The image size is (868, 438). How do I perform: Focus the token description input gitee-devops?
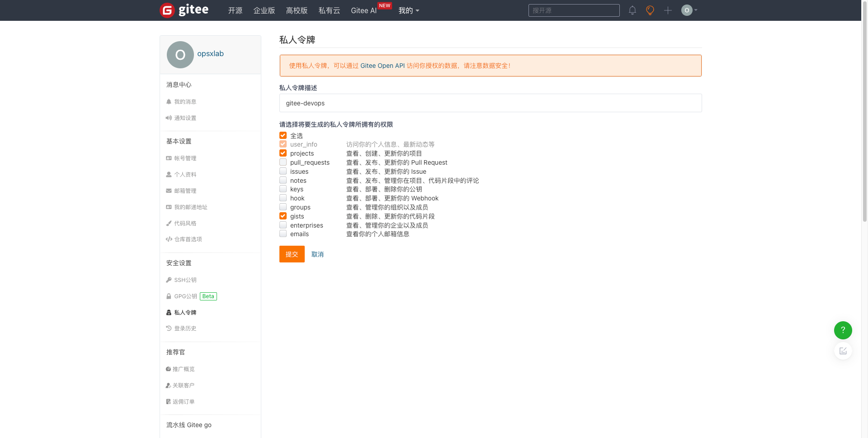pos(491,103)
